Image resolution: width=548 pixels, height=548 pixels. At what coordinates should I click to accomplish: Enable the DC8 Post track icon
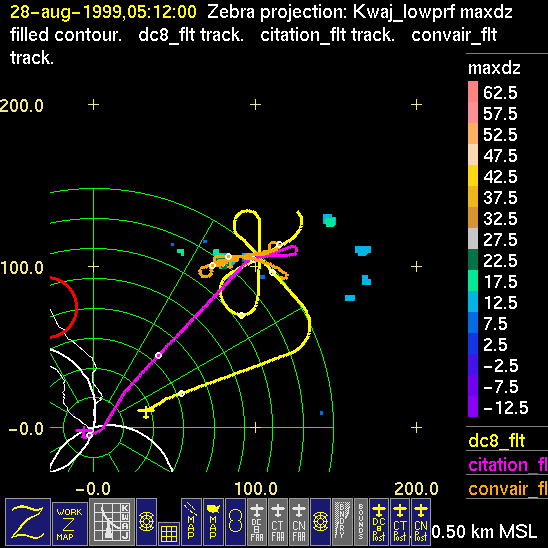pyautogui.click(x=379, y=522)
